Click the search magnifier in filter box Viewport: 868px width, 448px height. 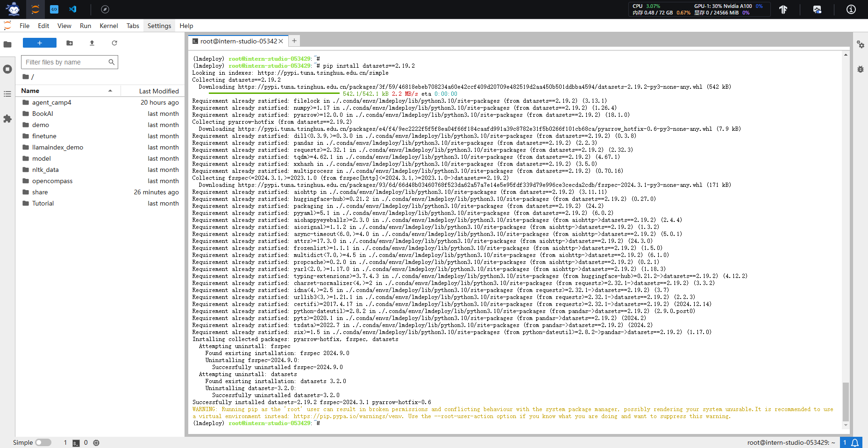112,62
